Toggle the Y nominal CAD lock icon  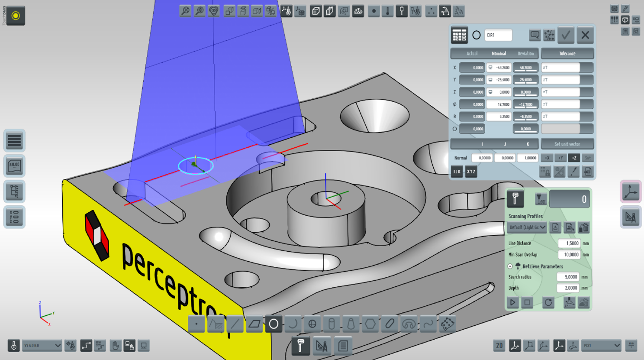coord(490,80)
